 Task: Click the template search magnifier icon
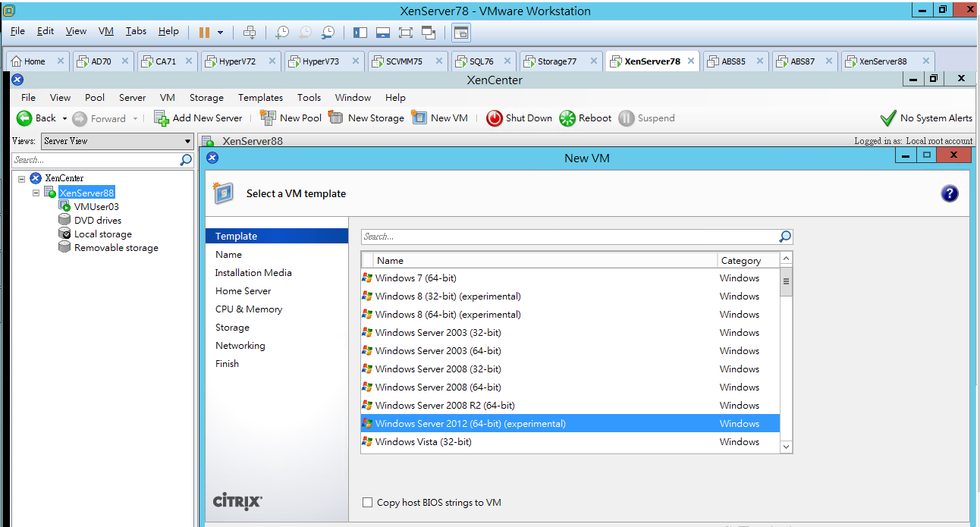coord(785,237)
